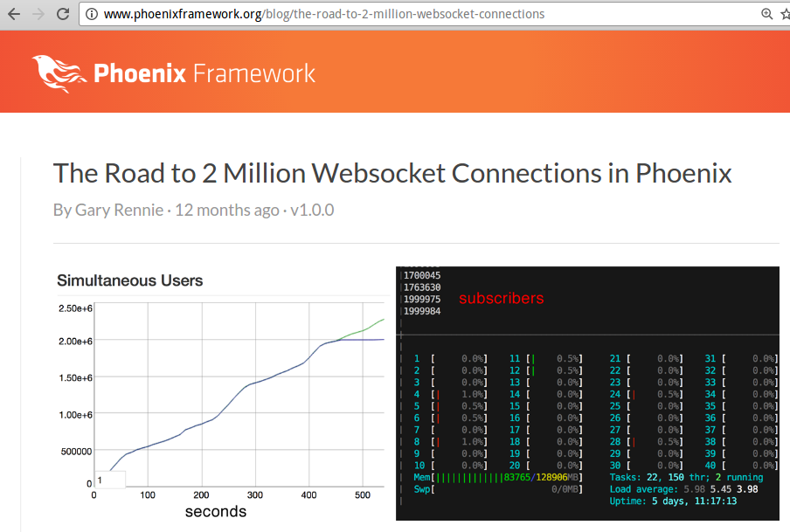Click author name Gary Rennie
Viewport: 790px width, 532px height.
pos(119,210)
